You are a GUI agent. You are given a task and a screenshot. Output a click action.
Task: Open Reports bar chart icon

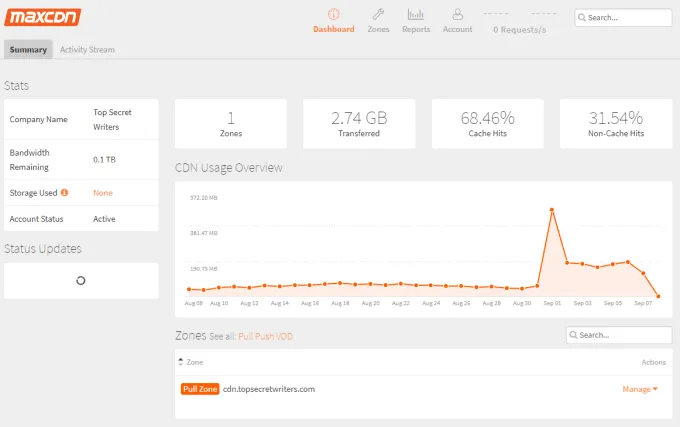tap(416, 14)
